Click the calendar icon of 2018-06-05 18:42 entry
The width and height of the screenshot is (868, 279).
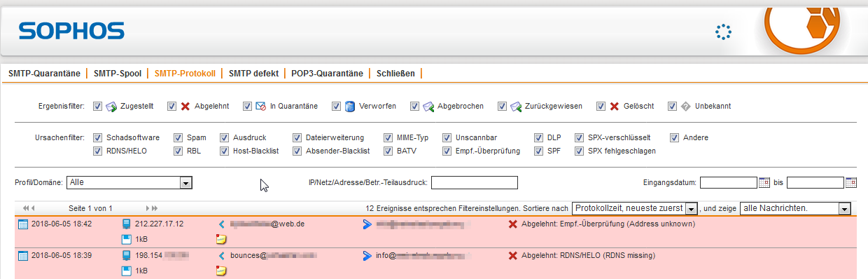[x=22, y=224]
